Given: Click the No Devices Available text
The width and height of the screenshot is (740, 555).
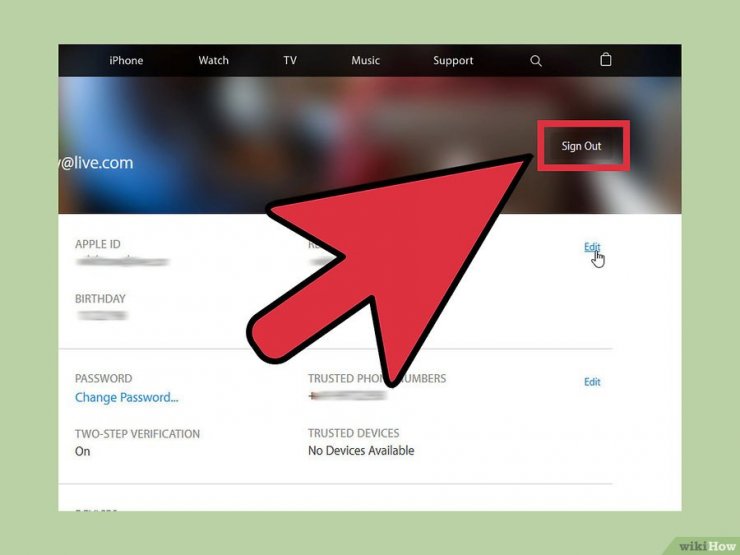Looking at the screenshot, I should click(x=361, y=451).
